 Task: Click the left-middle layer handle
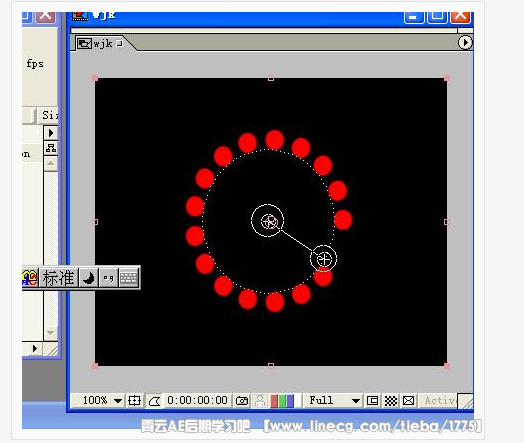(x=95, y=222)
